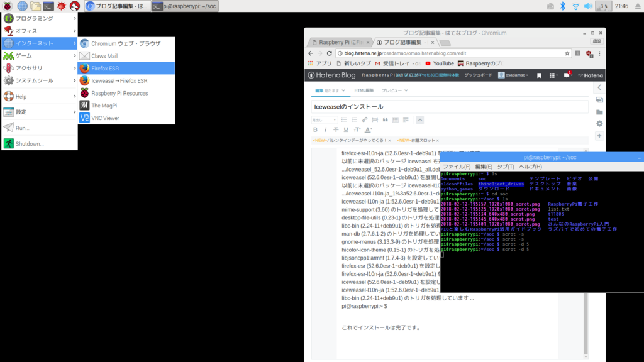Open ダッシュボード link in Hatena header
The height and width of the screenshot is (362, 644).
pyautogui.click(x=479, y=75)
